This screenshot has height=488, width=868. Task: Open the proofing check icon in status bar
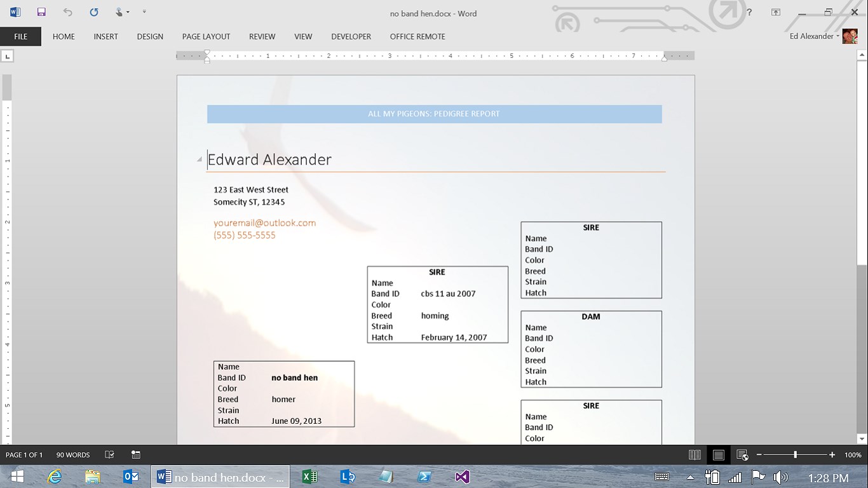[109, 454]
